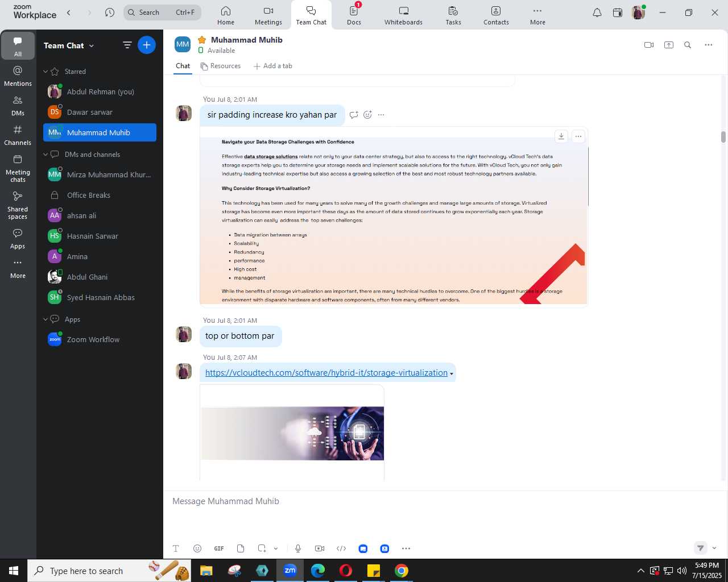Expand screenshot options dropdown arrow in composer
Viewport: 728px width, 582px height.
coord(276,548)
